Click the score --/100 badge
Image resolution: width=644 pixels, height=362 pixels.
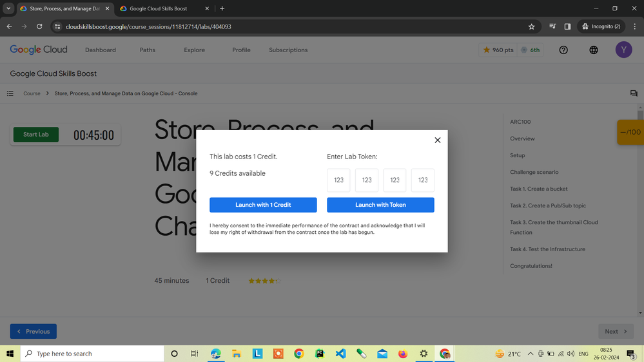pyautogui.click(x=630, y=132)
